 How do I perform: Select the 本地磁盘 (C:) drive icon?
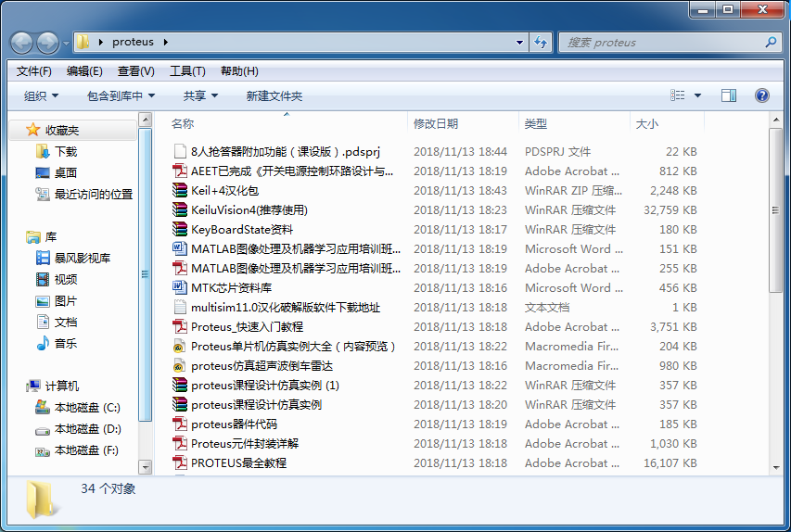(x=43, y=408)
